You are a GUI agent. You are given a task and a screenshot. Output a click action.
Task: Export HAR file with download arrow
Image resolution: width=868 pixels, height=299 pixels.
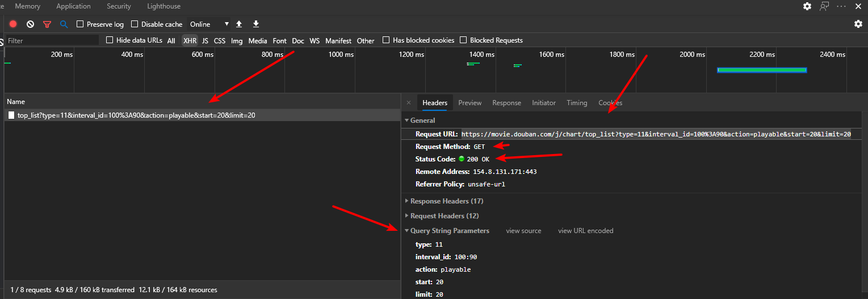[256, 24]
